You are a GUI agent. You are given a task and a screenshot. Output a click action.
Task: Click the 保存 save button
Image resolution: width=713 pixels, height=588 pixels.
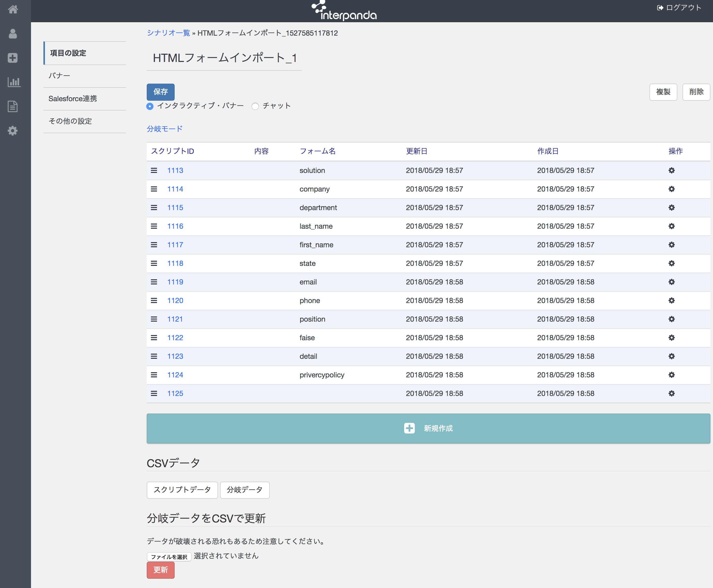point(161,92)
